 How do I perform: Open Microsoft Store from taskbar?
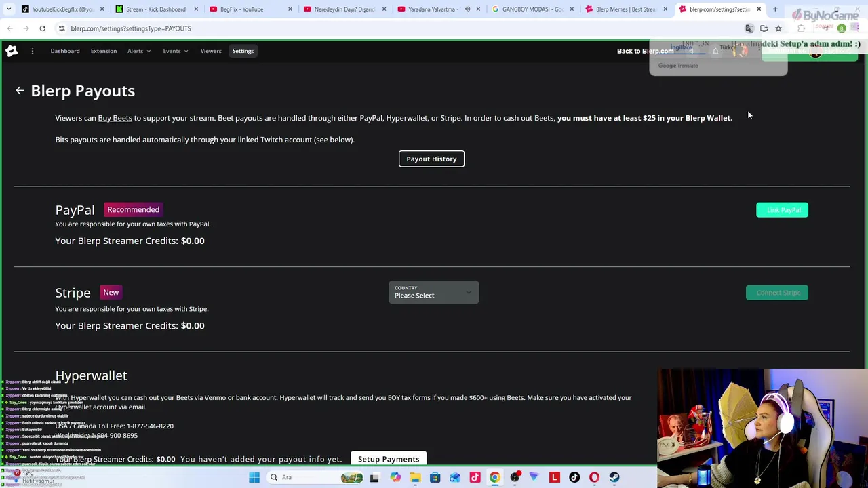pos(435,477)
